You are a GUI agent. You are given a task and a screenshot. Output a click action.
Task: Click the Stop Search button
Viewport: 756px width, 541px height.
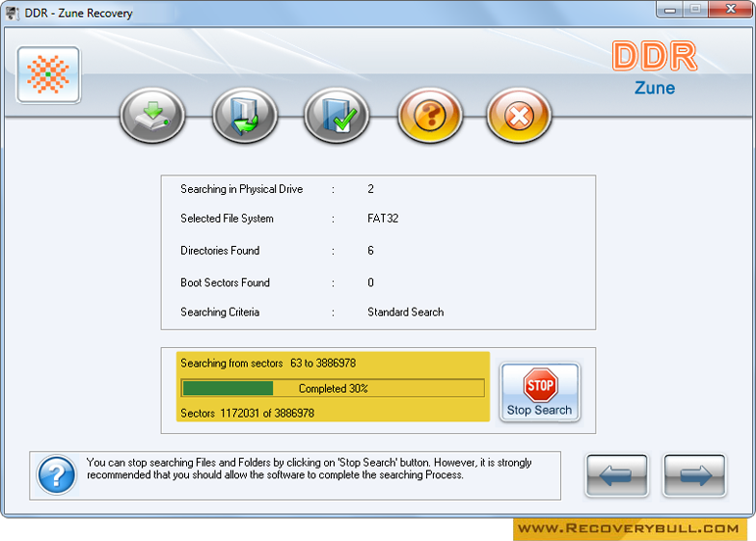pyautogui.click(x=540, y=392)
